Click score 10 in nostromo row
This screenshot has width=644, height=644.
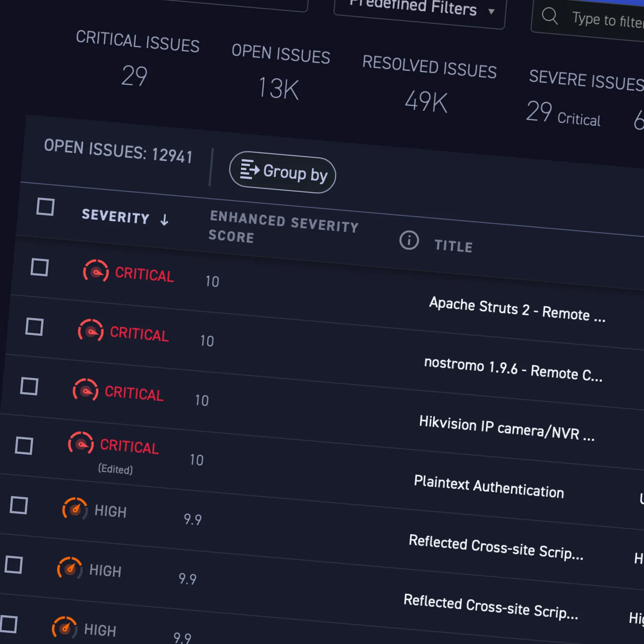point(207,341)
